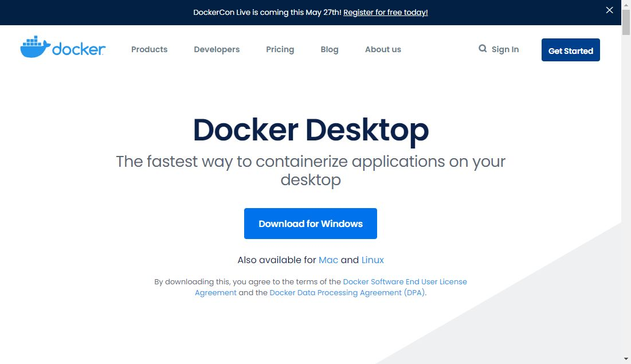Click the 'Also available for' text
The width and height of the screenshot is (631, 364).
pos(277,260)
